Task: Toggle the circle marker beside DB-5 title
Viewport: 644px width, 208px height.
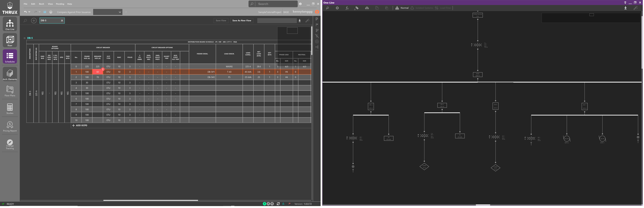Action: (25, 38)
